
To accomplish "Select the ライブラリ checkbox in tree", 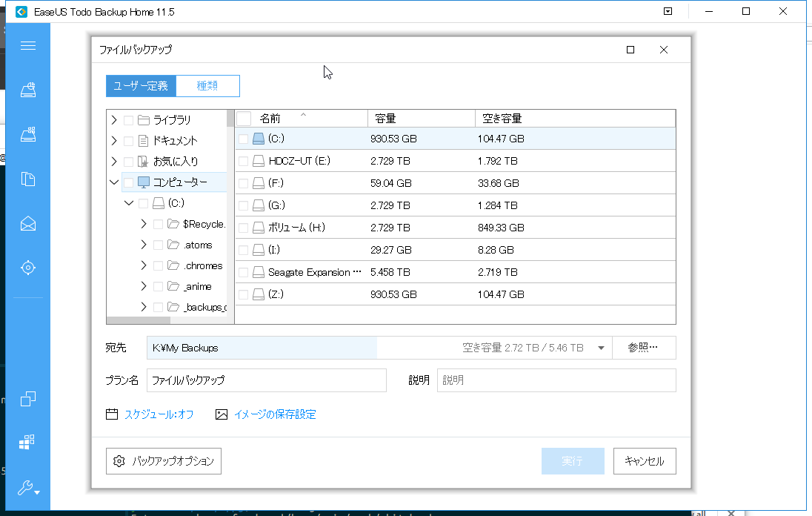I will click(129, 120).
